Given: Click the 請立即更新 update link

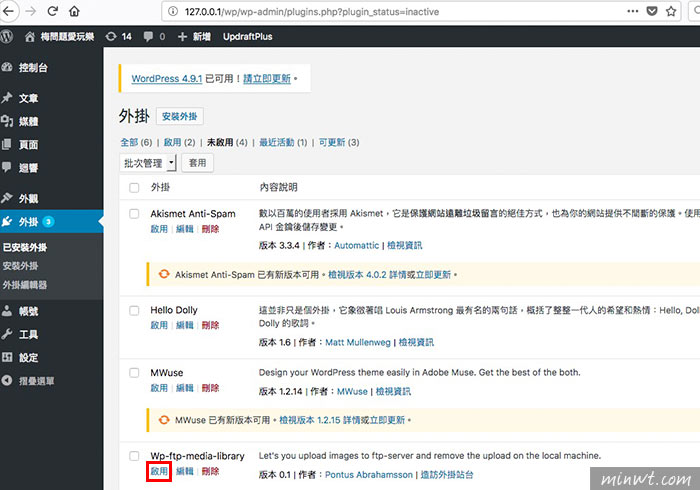Looking at the screenshot, I should pyautogui.click(x=267, y=79).
